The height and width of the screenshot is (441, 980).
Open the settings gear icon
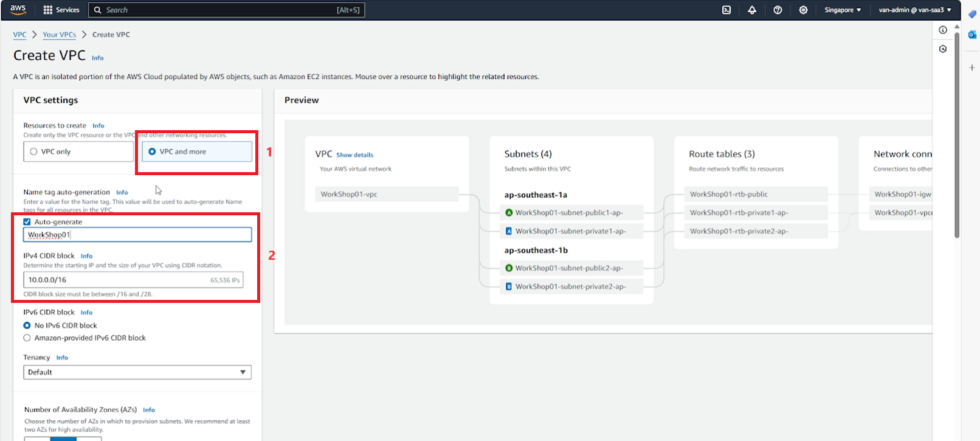pyautogui.click(x=803, y=10)
